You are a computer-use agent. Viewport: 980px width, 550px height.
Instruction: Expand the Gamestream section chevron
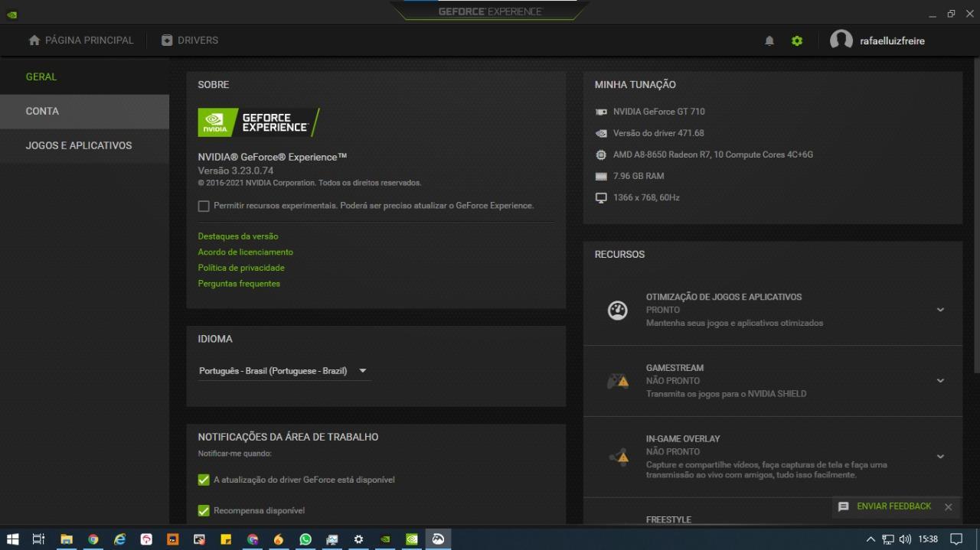pos(940,380)
